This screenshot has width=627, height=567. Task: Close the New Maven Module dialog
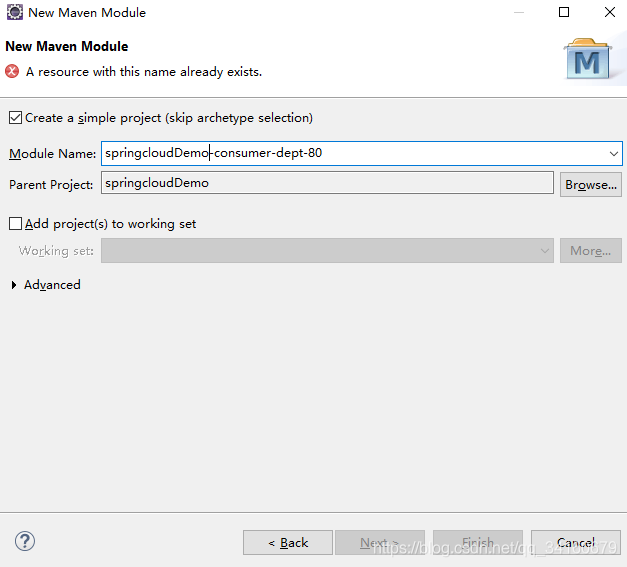click(x=610, y=12)
